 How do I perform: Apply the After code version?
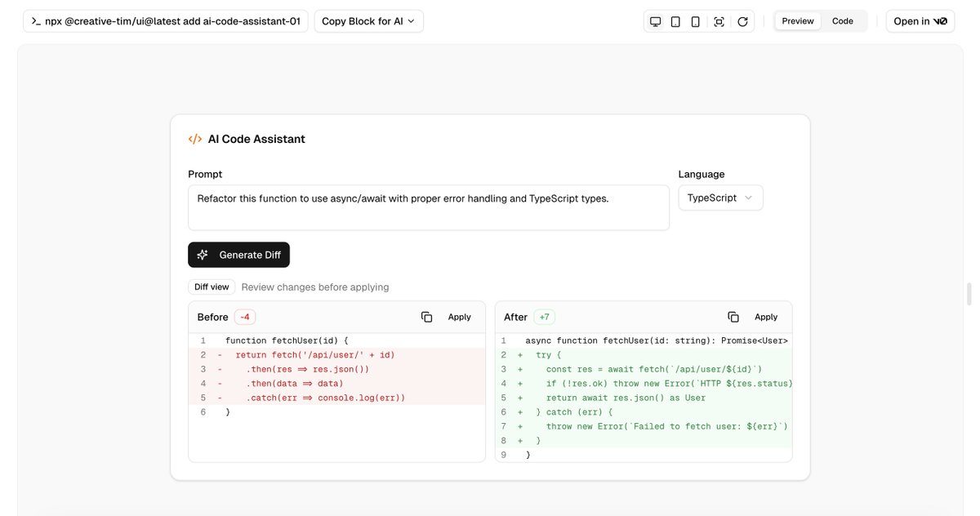tap(766, 317)
